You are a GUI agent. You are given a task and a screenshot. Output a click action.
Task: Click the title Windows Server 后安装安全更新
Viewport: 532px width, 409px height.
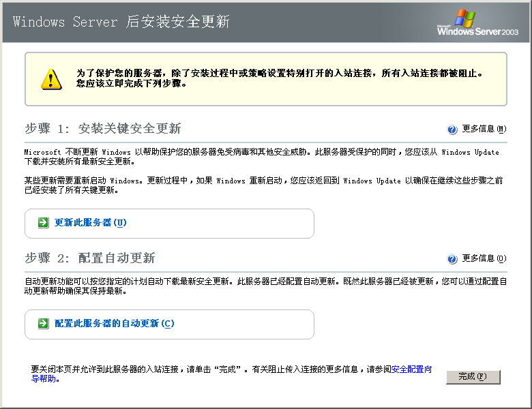121,22
